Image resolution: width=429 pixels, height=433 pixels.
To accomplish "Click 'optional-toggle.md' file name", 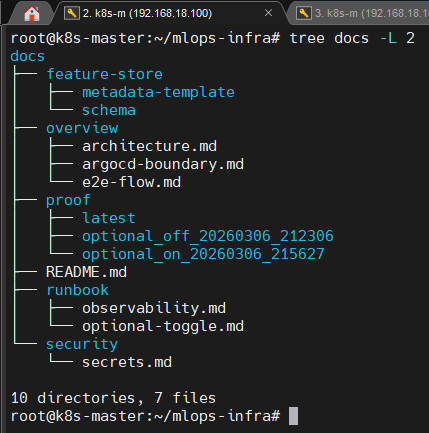I will coord(163,326).
